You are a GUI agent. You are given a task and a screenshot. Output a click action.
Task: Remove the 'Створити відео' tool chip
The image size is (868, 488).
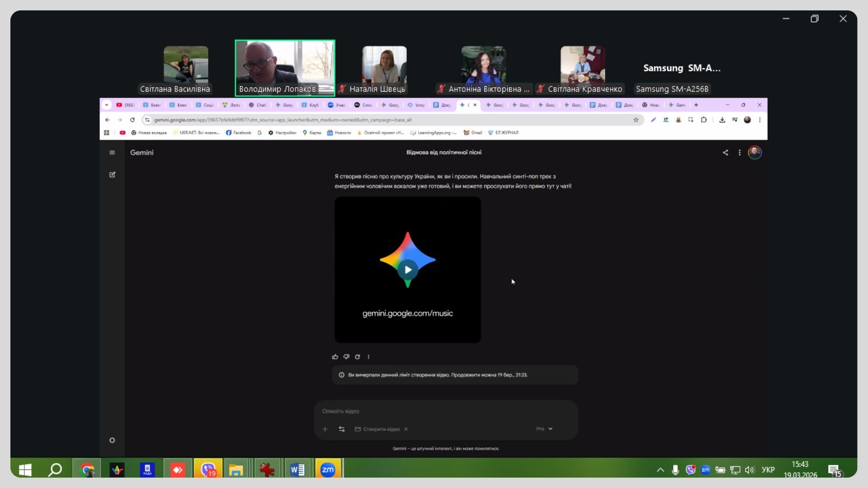406,429
